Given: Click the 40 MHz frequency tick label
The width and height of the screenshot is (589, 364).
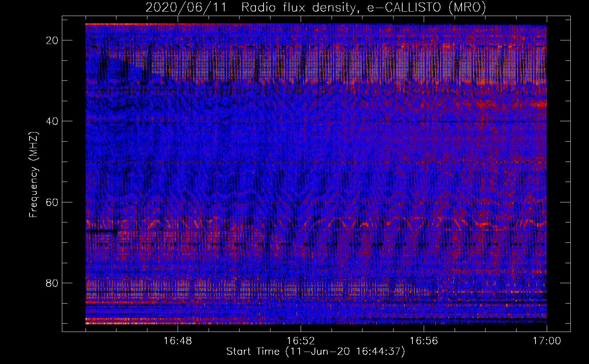Looking at the screenshot, I should click(x=52, y=121).
